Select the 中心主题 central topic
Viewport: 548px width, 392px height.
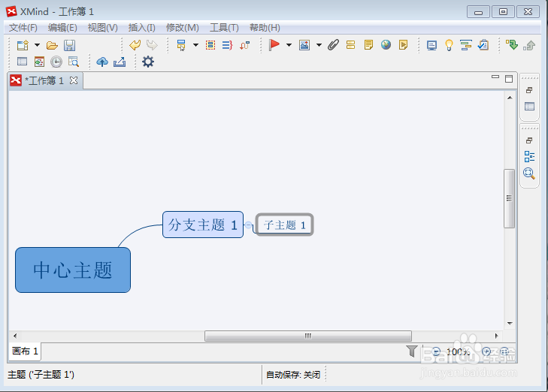(73, 270)
